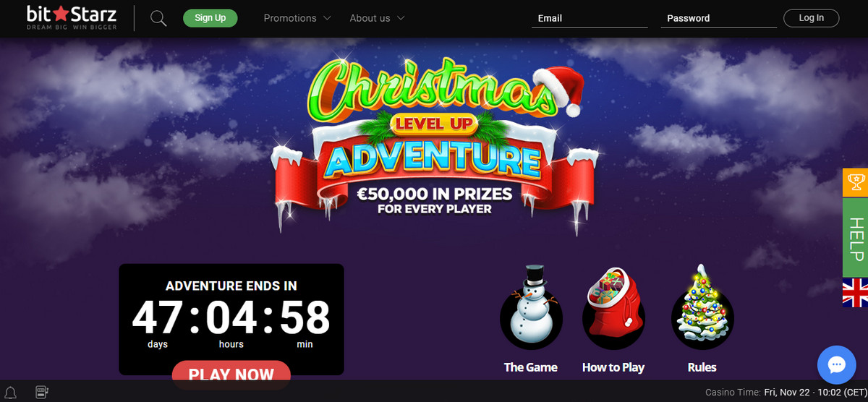Click the gift sack How to Play icon

(x=613, y=310)
